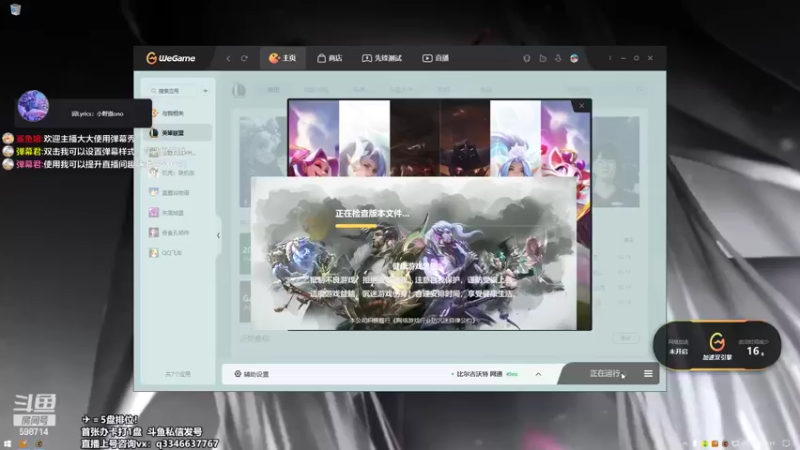800x450 pixels.
Task: Open the hamburger menu beside 正在运行
Action: point(648,374)
